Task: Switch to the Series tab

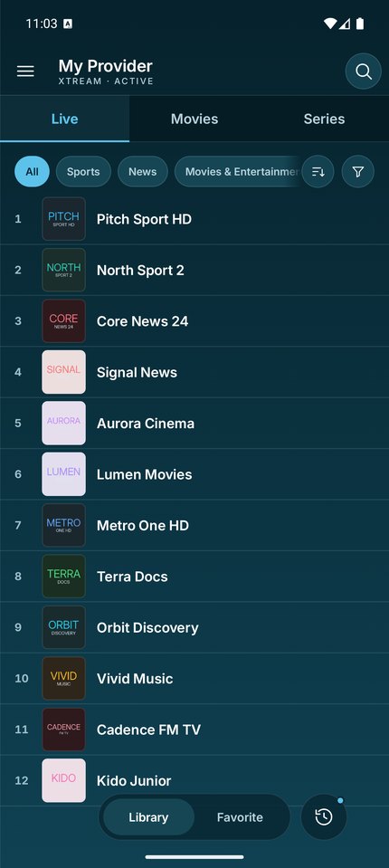Action: pyautogui.click(x=324, y=119)
